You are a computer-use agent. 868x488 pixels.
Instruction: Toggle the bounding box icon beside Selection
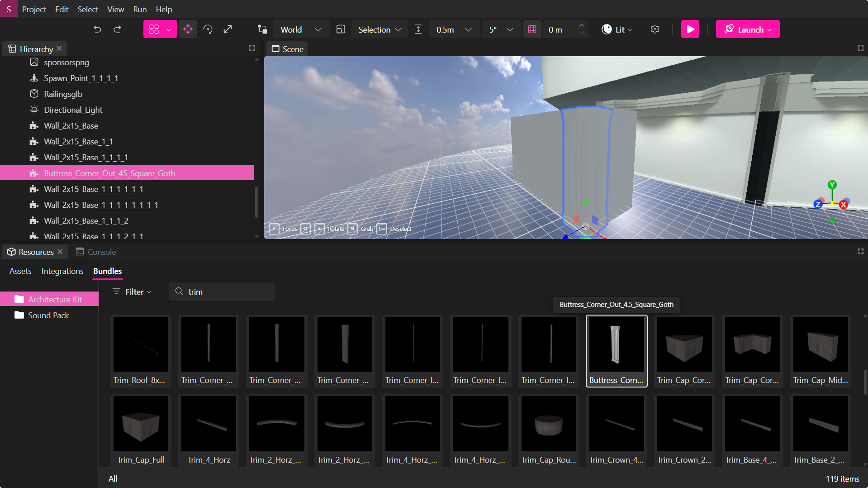click(341, 29)
